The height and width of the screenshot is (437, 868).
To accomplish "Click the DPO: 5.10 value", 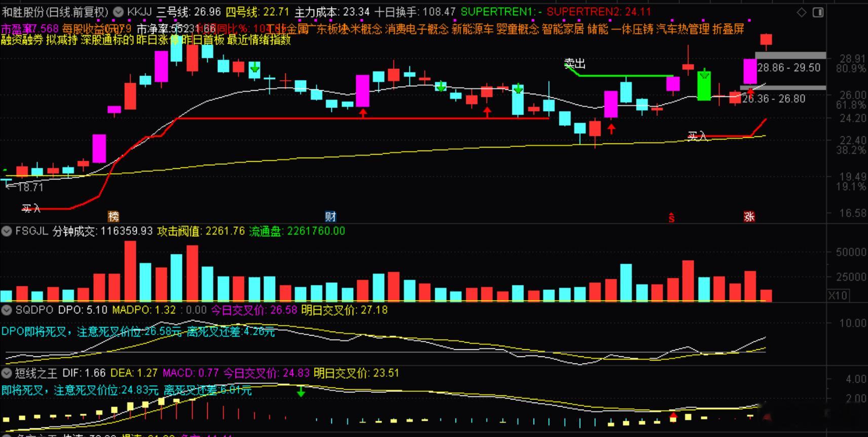I will [x=83, y=310].
